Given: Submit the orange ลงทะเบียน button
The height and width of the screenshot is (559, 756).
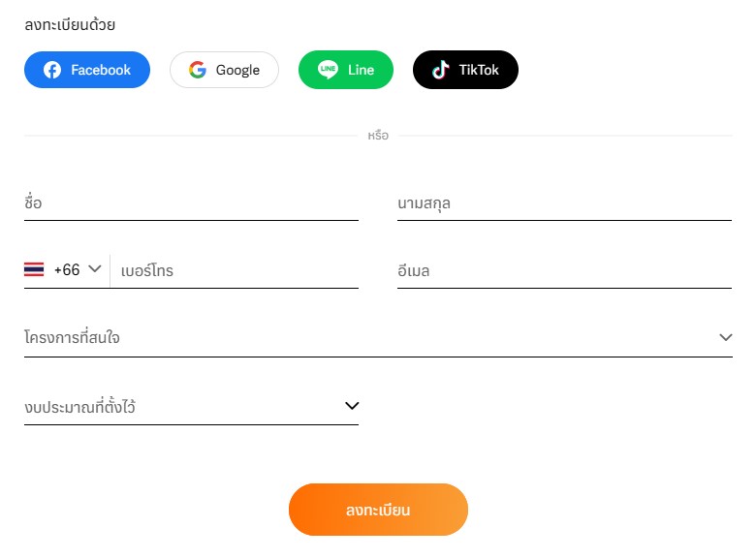Looking at the screenshot, I should coord(378,510).
